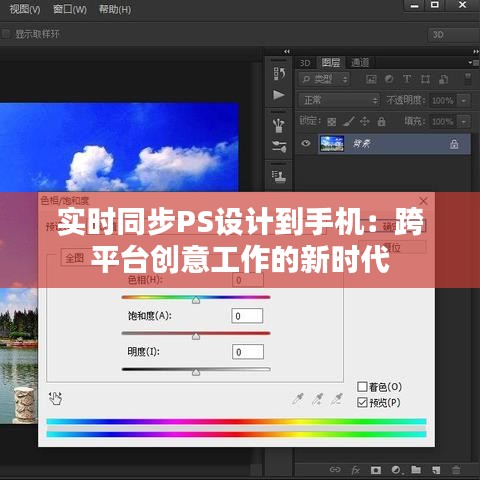Open the Actions panel play icon
480x480 pixels.
click(279, 95)
